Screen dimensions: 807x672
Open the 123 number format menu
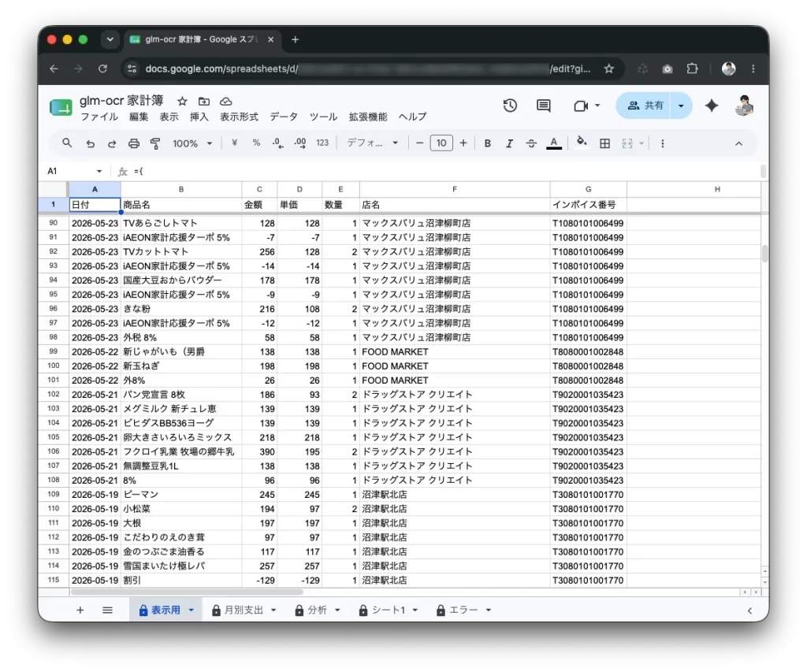322,143
